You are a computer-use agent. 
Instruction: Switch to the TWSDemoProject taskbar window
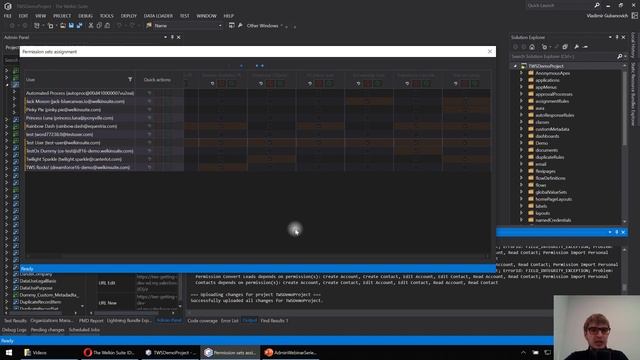(171, 353)
